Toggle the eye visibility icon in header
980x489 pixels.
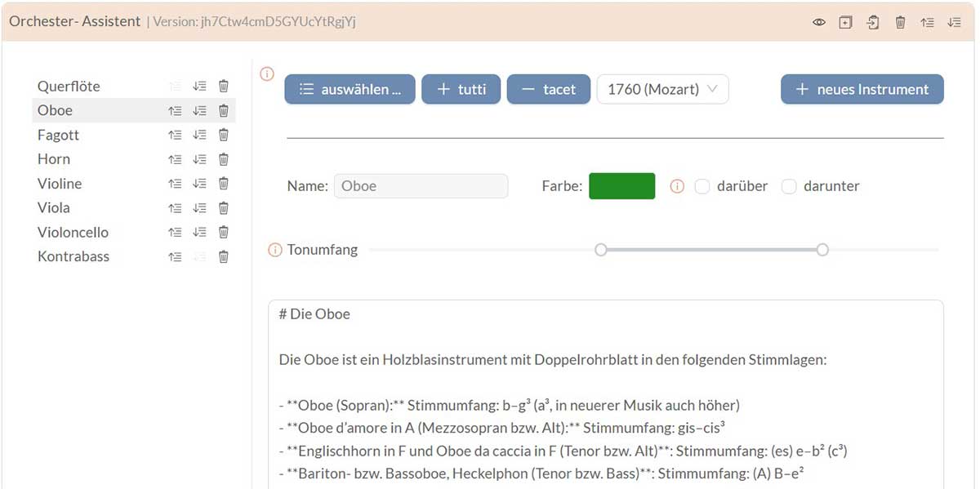pyautogui.click(x=819, y=22)
